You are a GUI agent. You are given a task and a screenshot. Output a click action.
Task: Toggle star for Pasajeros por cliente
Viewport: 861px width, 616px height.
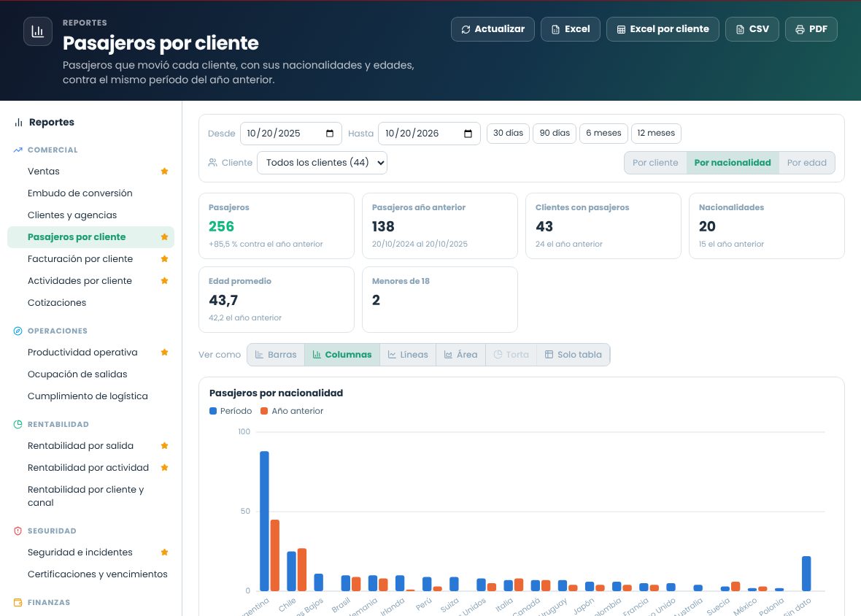164,237
